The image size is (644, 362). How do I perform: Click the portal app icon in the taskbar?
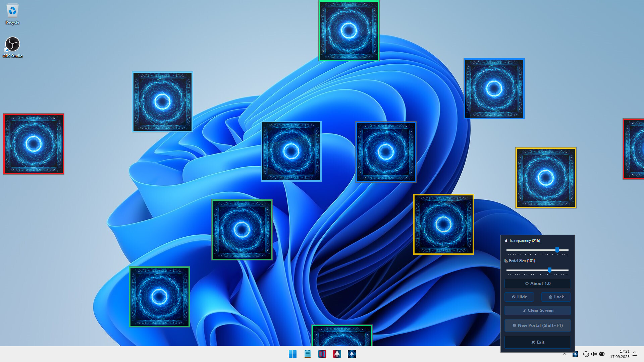click(352, 354)
